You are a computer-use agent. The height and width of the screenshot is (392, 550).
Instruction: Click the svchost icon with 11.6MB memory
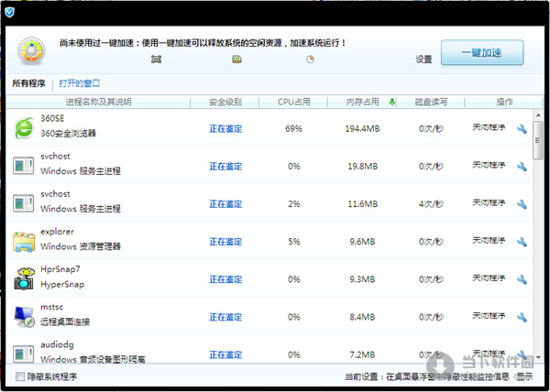24,203
